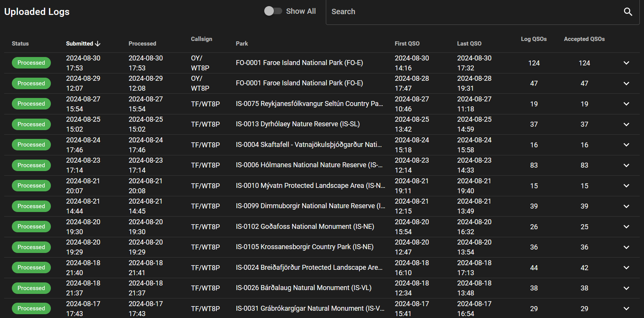This screenshot has height=318, width=644.
Task: Expand the IS-0013 Dyrhólaey row chevron
Action: (x=626, y=124)
